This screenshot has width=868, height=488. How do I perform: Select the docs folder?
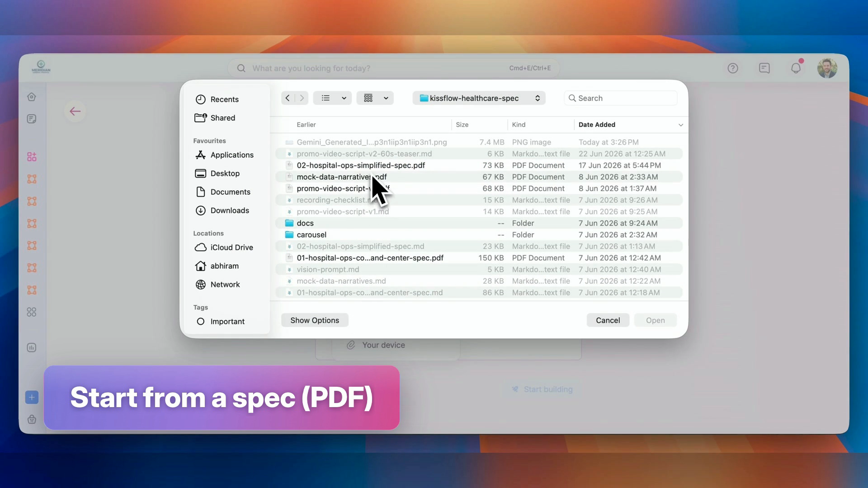pyautogui.click(x=479, y=223)
